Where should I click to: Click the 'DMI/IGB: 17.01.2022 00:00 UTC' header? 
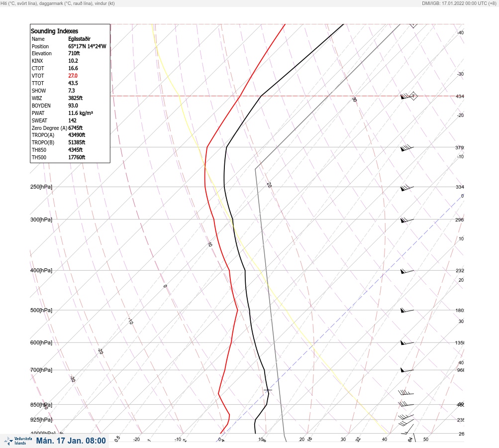[x=459, y=3]
